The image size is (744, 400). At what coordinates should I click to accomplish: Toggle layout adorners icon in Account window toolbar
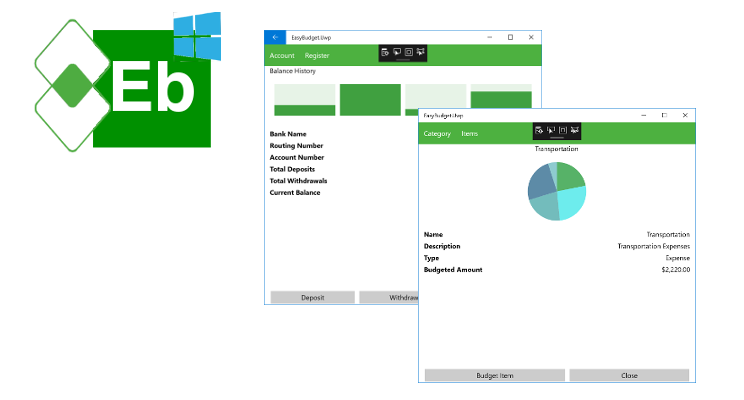pos(409,52)
